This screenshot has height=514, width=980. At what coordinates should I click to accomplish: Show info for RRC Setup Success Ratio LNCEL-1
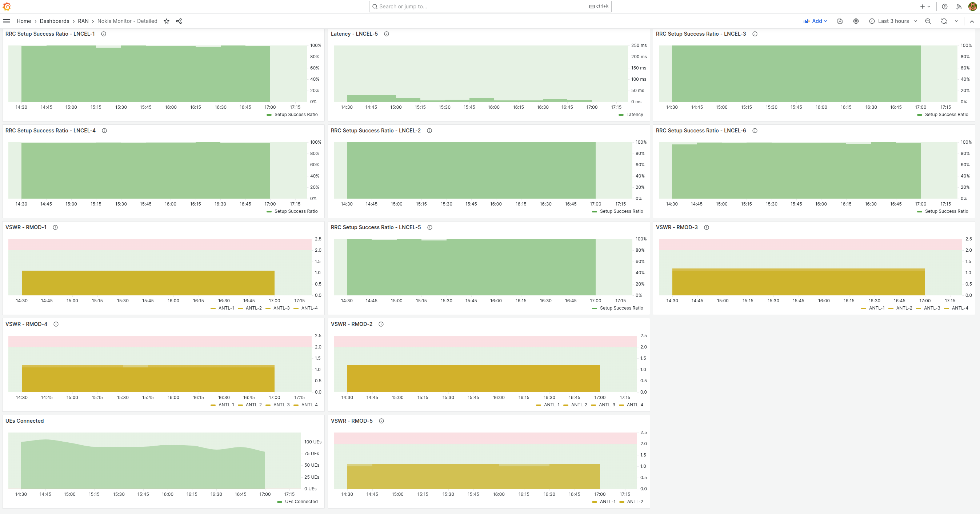[104, 34]
